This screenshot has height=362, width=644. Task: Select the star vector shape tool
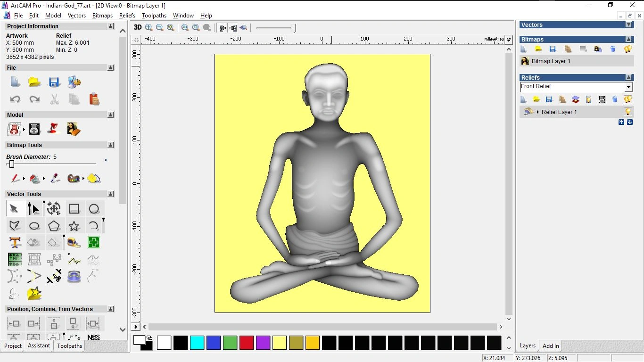click(74, 226)
